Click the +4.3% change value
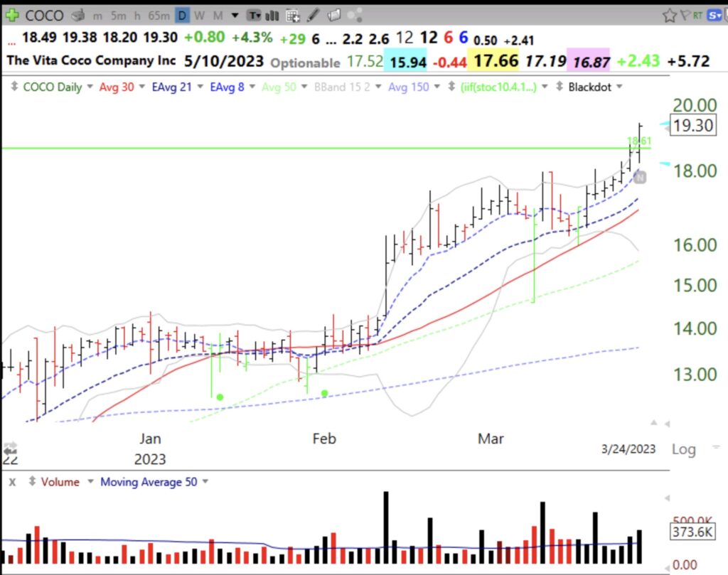 252,37
